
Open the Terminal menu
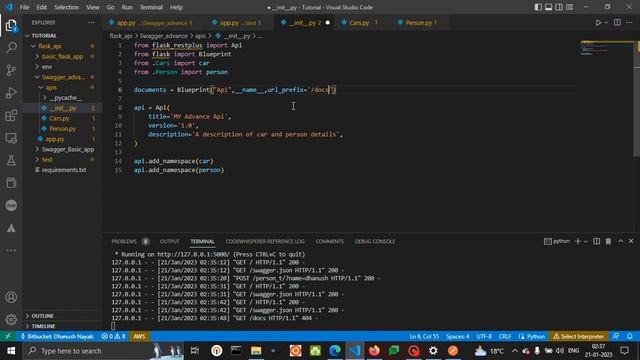point(151,7)
